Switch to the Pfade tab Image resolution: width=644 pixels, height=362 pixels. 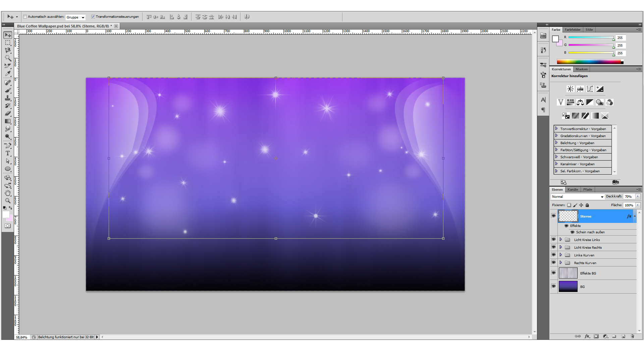click(588, 190)
